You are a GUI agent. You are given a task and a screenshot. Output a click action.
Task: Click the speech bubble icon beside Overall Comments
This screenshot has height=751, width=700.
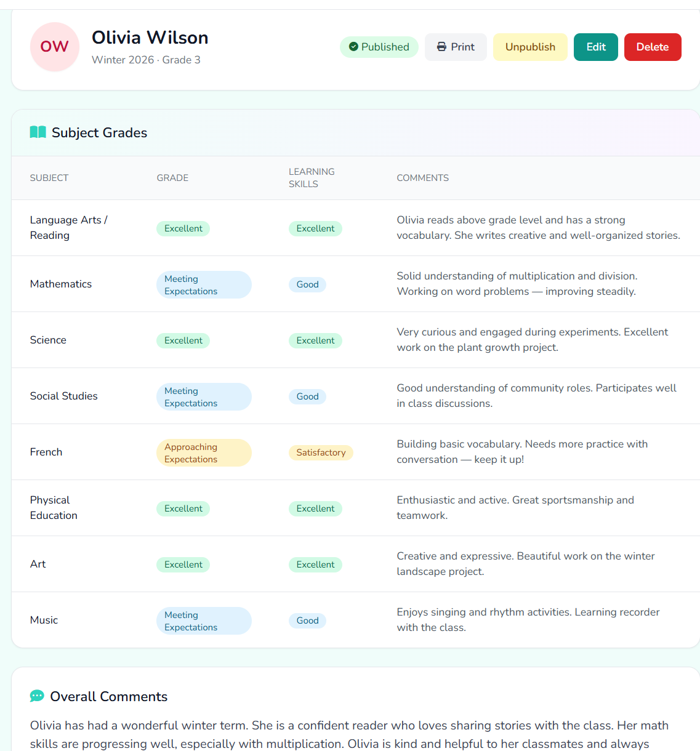coord(37,696)
